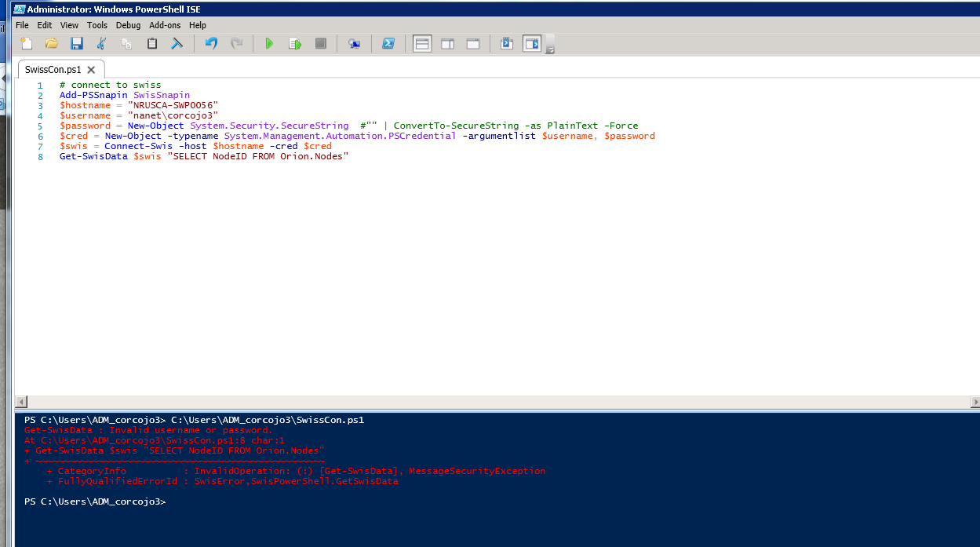Click the 'CategoryInfo' error detail line
Viewport: 980px width, 547px height.
(296, 471)
